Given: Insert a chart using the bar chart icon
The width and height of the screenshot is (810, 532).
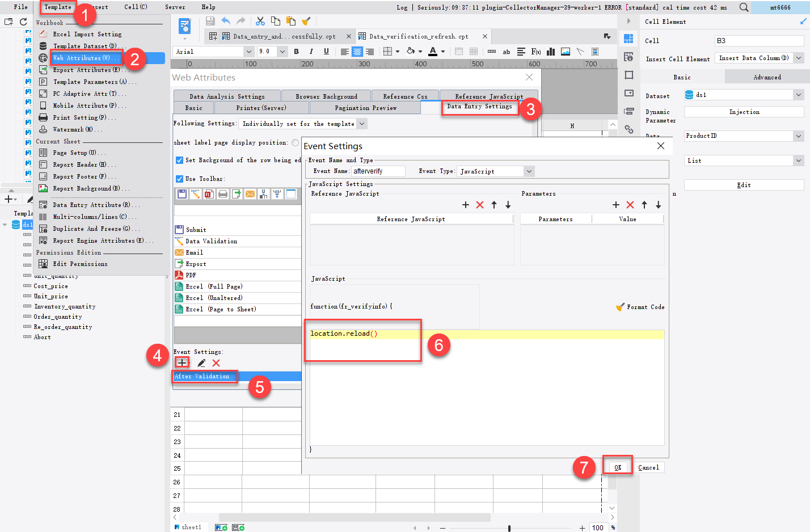Looking at the screenshot, I should tap(550, 52).
